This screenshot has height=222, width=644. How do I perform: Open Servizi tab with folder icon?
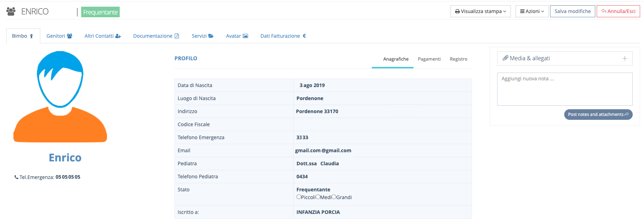tap(202, 36)
